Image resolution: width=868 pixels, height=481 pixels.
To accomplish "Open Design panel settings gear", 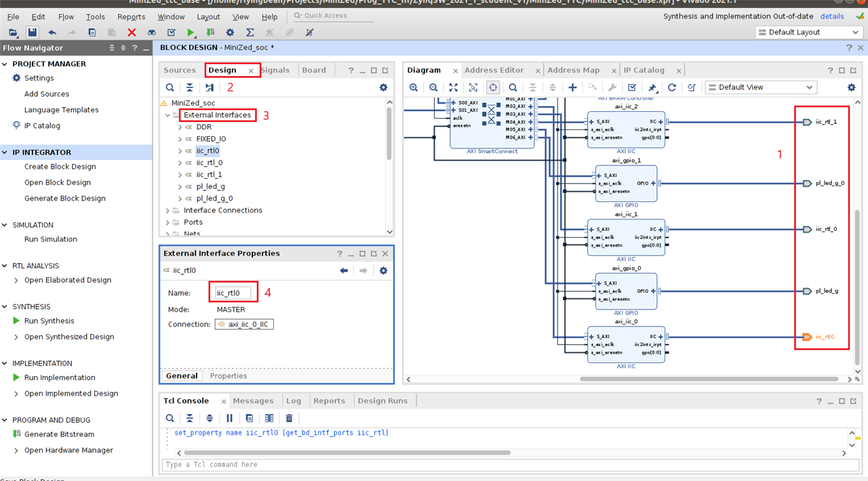I will click(x=383, y=87).
